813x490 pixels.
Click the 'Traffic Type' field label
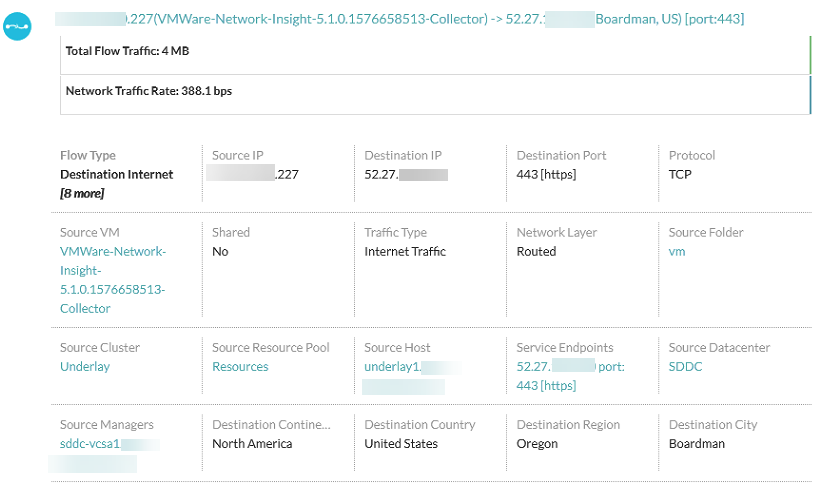click(x=395, y=232)
